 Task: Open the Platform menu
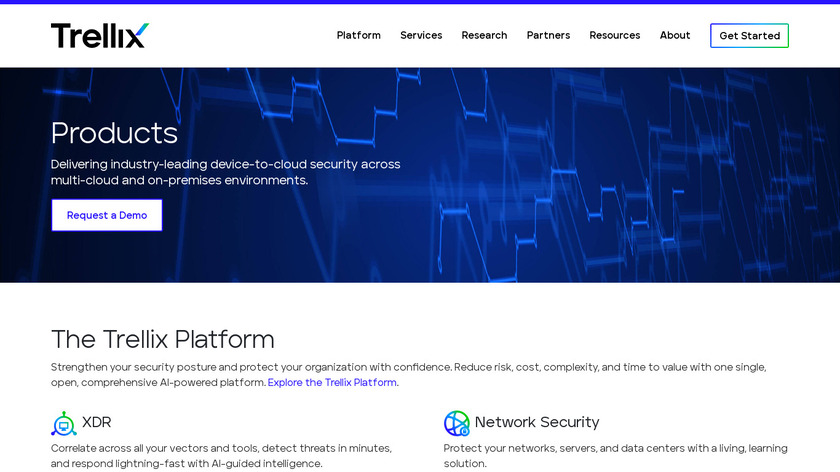[358, 35]
